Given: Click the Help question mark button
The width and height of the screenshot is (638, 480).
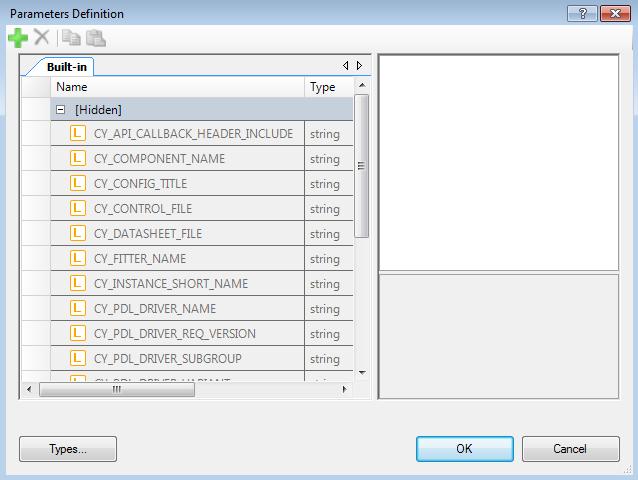Looking at the screenshot, I should click(582, 14).
